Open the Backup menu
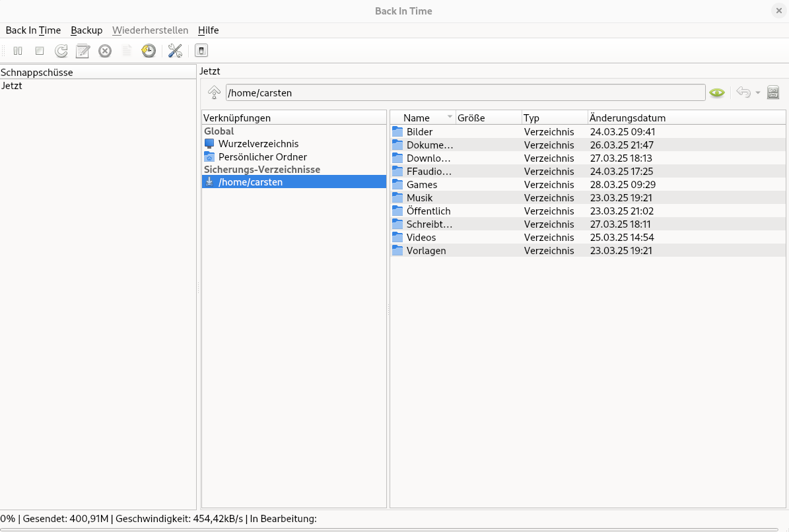Screen dimensions: 789x532 [86, 30]
